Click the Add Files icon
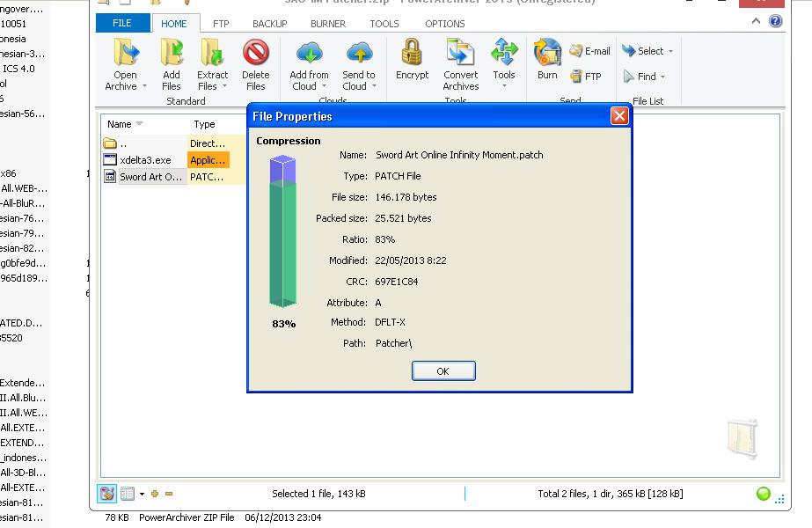This screenshot has height=528, width=812. pyautogui.click(x=172, y=52)
